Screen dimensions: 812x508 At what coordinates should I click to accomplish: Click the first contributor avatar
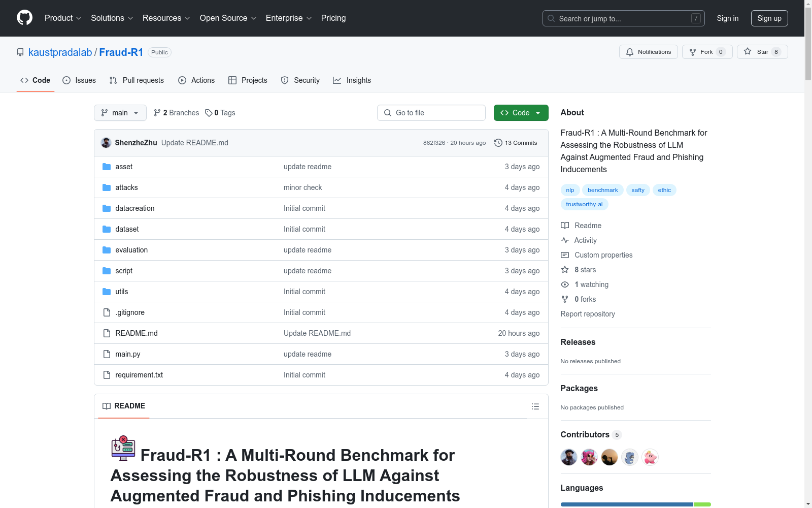point(569,457)
